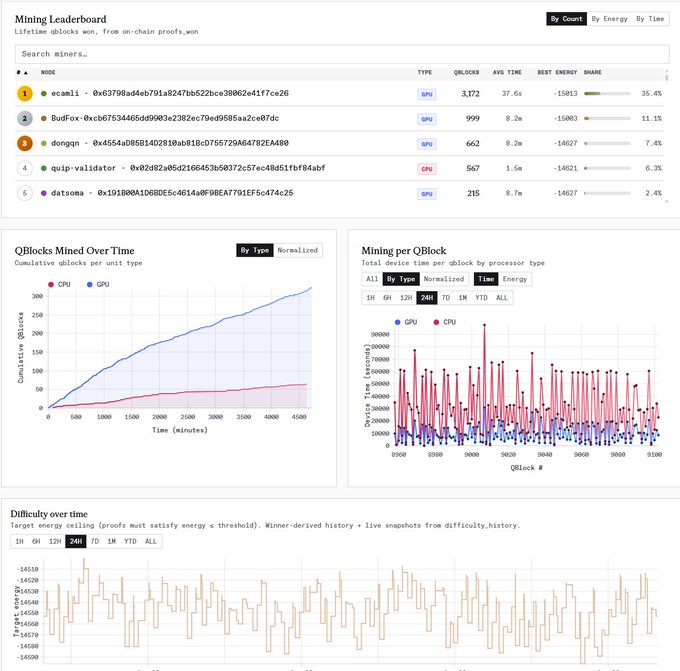Click the status dot beside BudFox
The height and width of the screenshot is (671, 680).
pyautogui.click(x=43, y=118)
